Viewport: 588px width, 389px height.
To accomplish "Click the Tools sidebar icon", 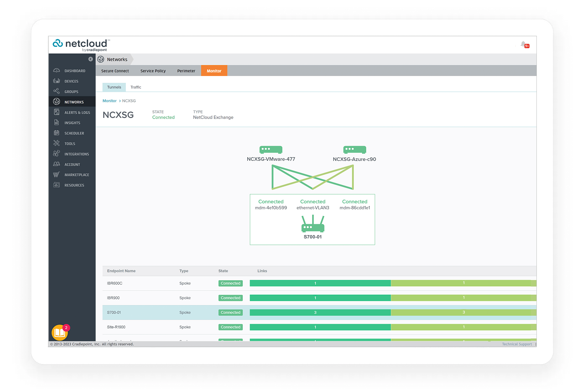I will pyautogui.click(x=56, y=143).
